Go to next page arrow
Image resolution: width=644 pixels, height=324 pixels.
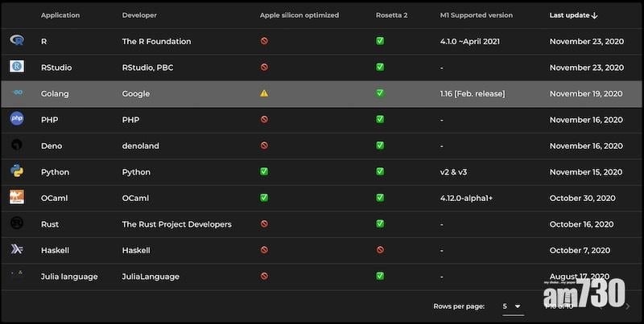[x=626, y=306]
